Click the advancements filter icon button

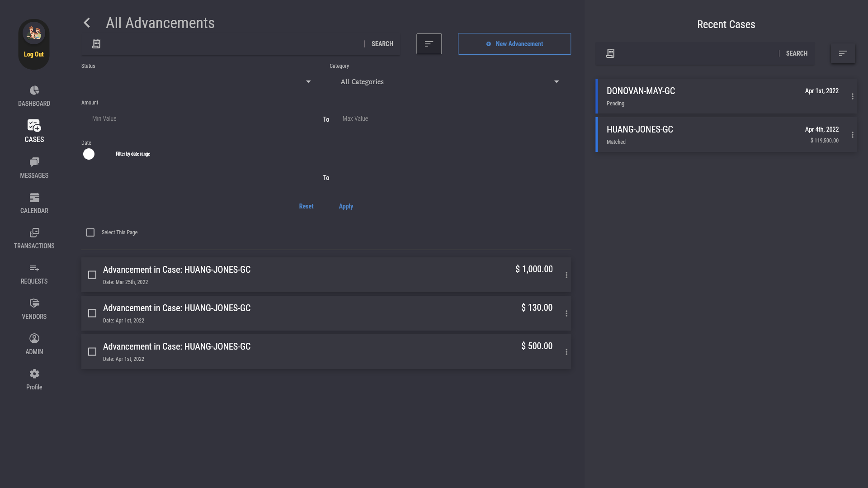429,44
